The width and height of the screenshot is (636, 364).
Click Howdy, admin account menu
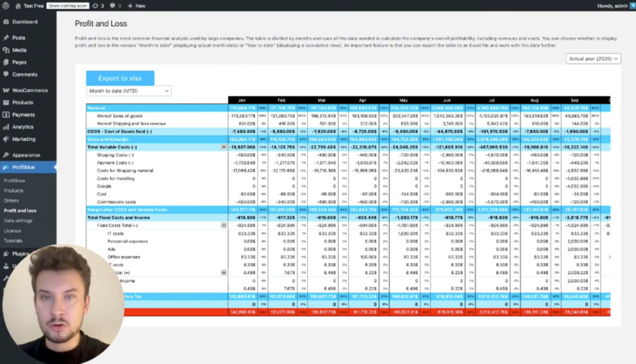611,6
